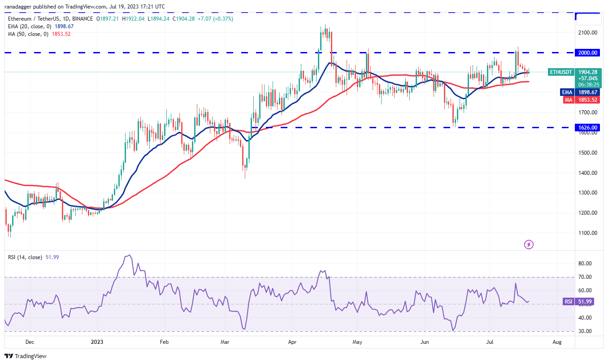Screen dimensions: 608x364
Task: Click the ETHUSDT symbol tag on price axis
Action: click(x=562, y=71)
